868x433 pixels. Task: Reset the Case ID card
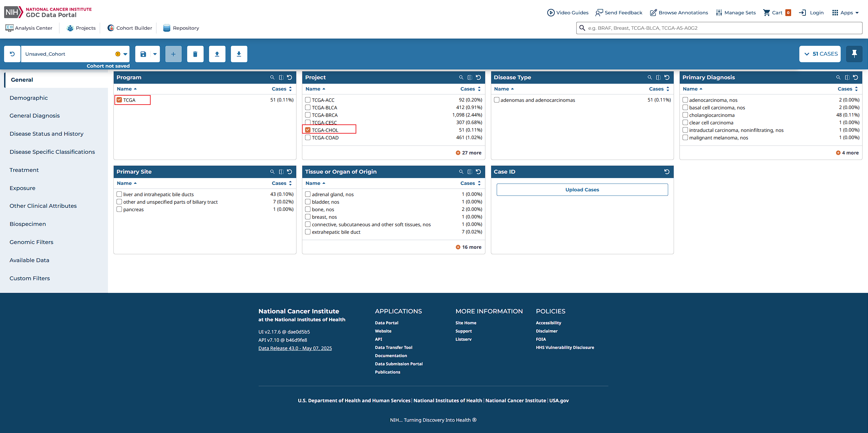coord(667,172)
